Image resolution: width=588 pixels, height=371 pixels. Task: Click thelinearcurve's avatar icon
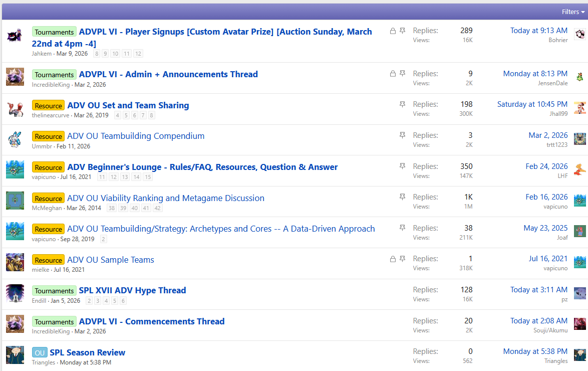point(15,109)
